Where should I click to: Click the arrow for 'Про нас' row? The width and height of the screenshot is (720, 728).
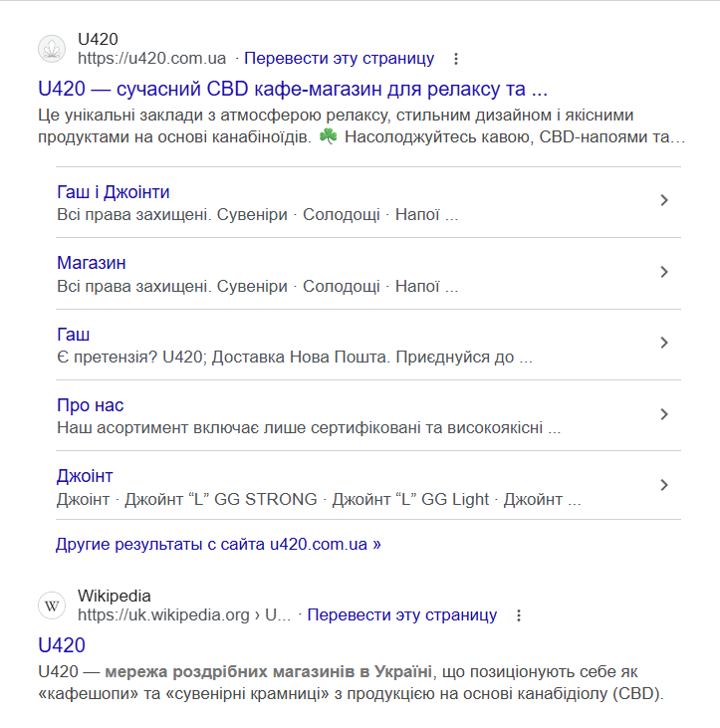point(664,414)
